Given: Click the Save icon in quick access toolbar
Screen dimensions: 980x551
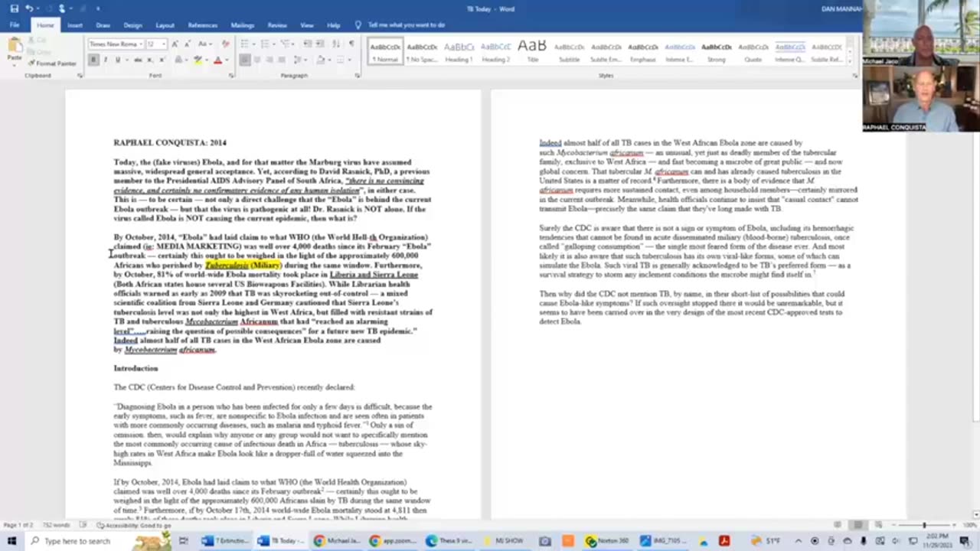Looking at the screenshot, I should tap(14, 8).
